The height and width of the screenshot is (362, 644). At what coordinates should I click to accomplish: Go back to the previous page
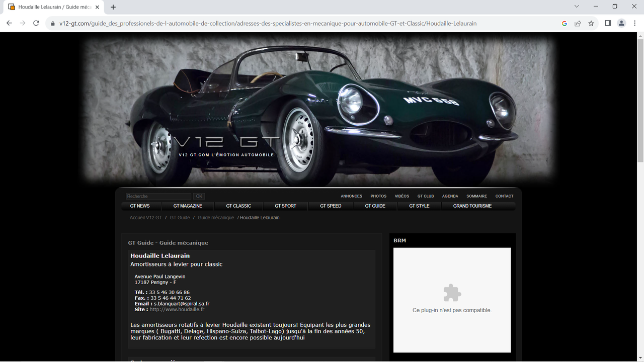[9, 23]
